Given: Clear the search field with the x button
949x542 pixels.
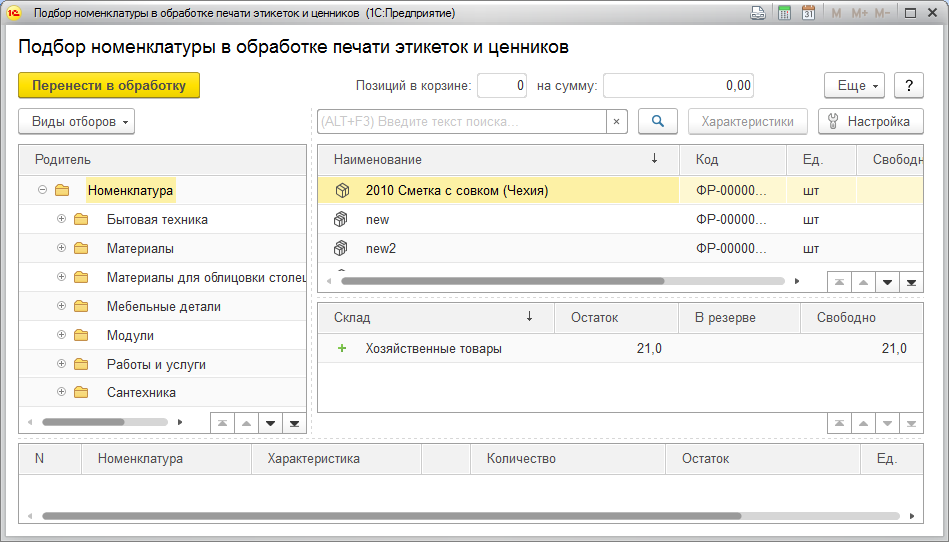Looking at the screenshot, I should pyautogui.click(x=616, y=121).
